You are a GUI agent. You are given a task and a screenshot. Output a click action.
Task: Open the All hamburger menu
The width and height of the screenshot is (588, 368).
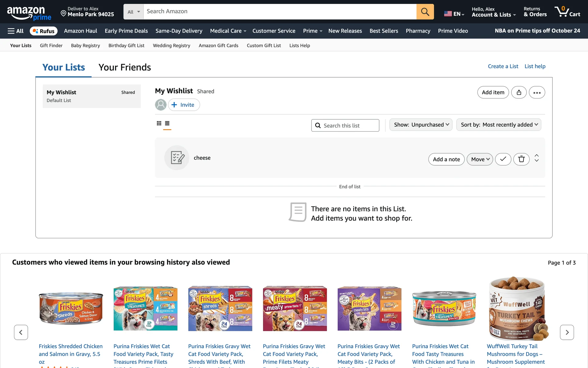[x=16, y=31]
